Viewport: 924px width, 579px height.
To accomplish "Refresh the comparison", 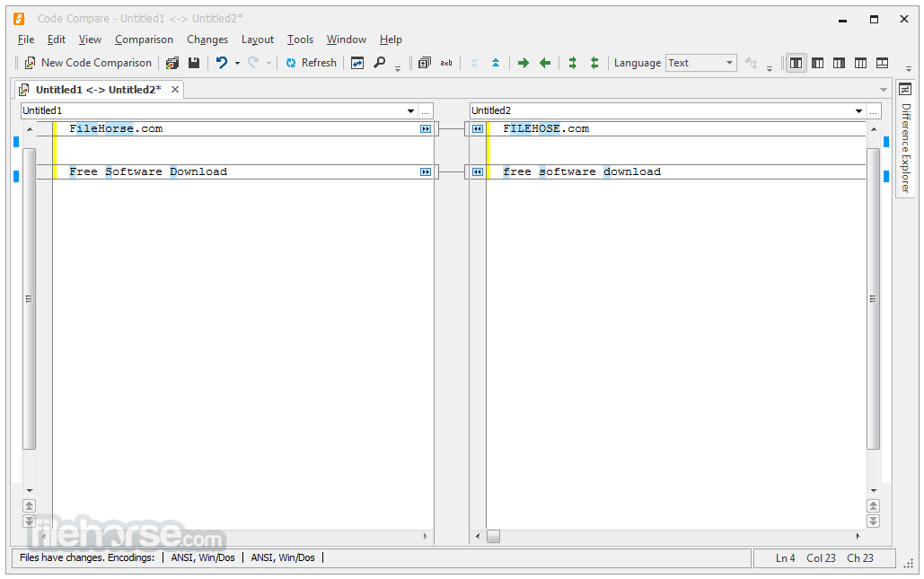I will pyautogui.click(x=311, y=63).
